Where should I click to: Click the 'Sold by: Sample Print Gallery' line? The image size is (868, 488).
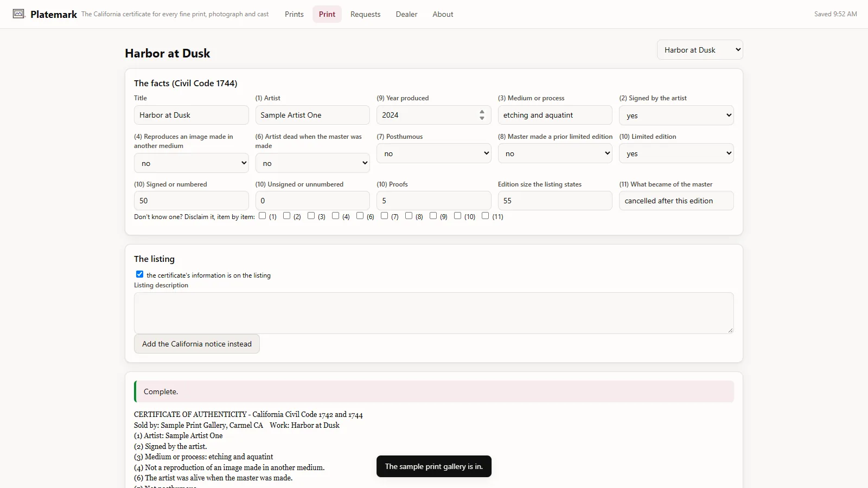(x=237, y=425)
